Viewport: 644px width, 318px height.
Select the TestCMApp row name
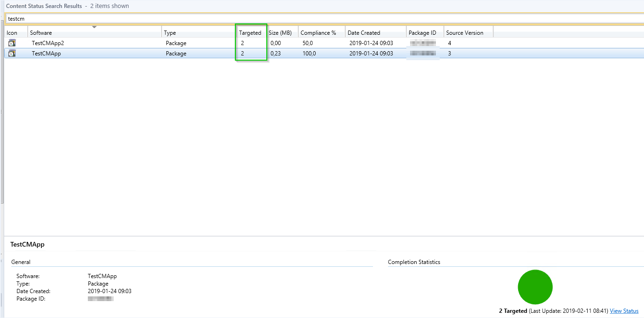click(x=46, y=54)
